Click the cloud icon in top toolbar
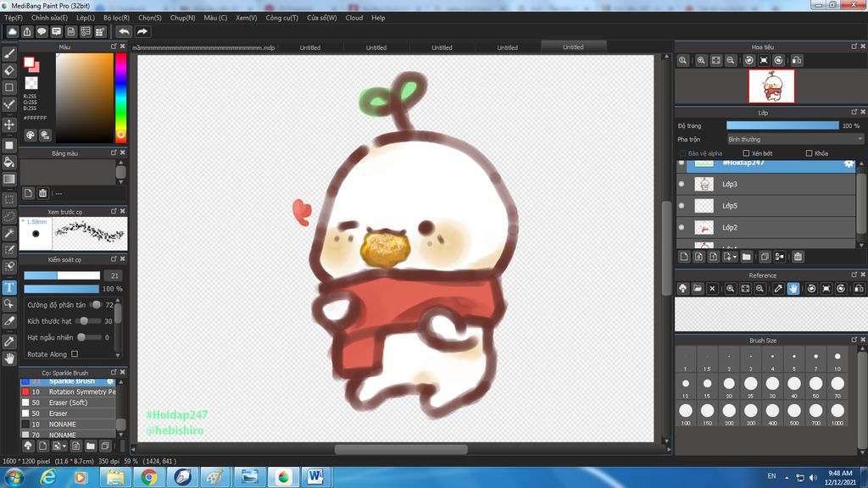The image size is (868, 488). click(12, 31)
